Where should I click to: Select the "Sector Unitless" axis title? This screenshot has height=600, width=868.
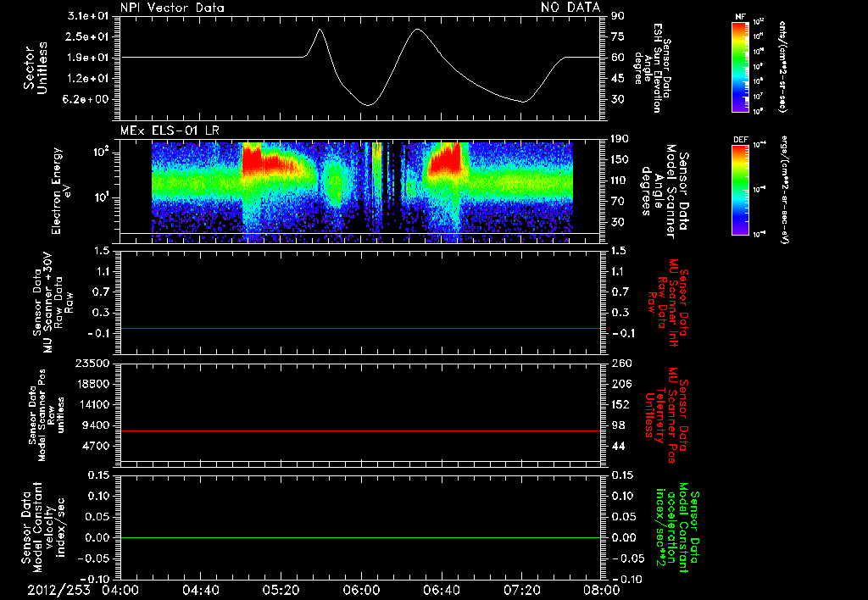coord(36,68)
